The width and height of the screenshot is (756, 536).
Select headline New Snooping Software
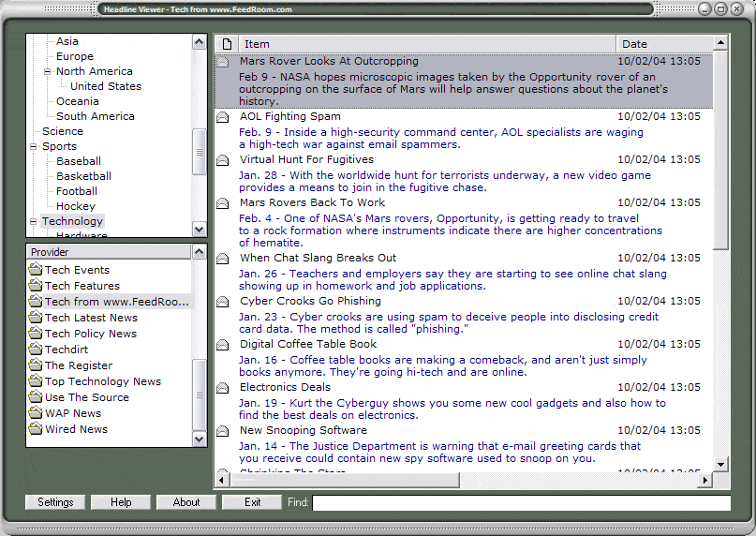[x=304, y=430]
